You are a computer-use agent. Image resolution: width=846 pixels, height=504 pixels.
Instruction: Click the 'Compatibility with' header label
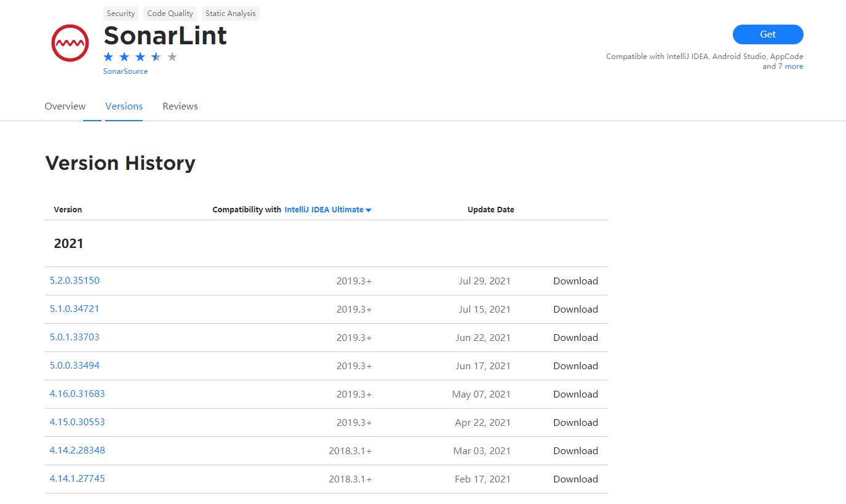(x=247, y=210)
